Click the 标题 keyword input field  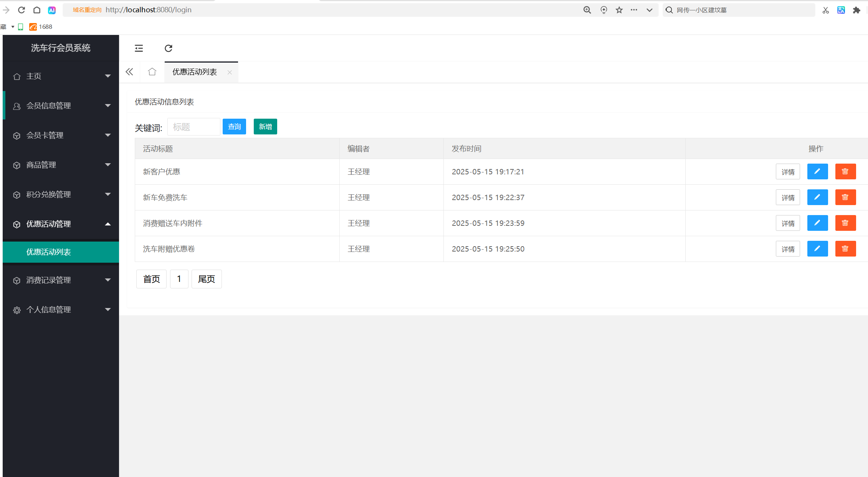pos(193,127)
